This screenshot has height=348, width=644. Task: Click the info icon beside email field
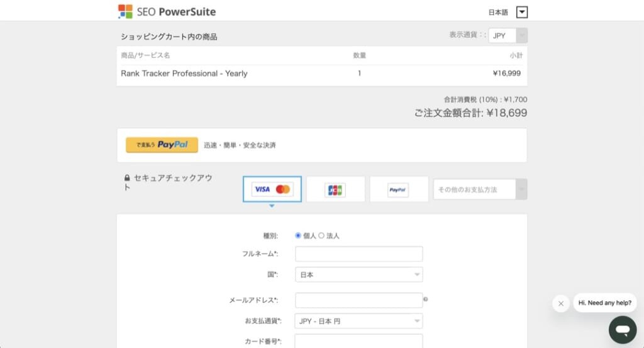[426, 299]
